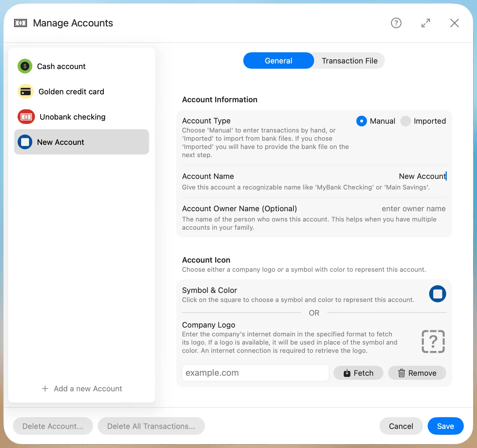Screen dimensions: 477x448
Task: Click the red Unobank checking icon
Action: tap(26, 117)
